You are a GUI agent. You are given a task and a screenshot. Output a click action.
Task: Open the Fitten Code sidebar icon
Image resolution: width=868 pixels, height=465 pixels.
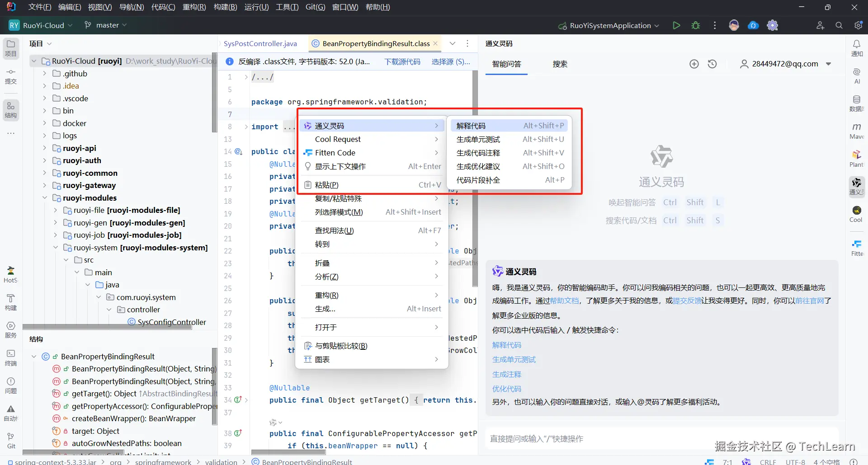click(x=857, y=248)
